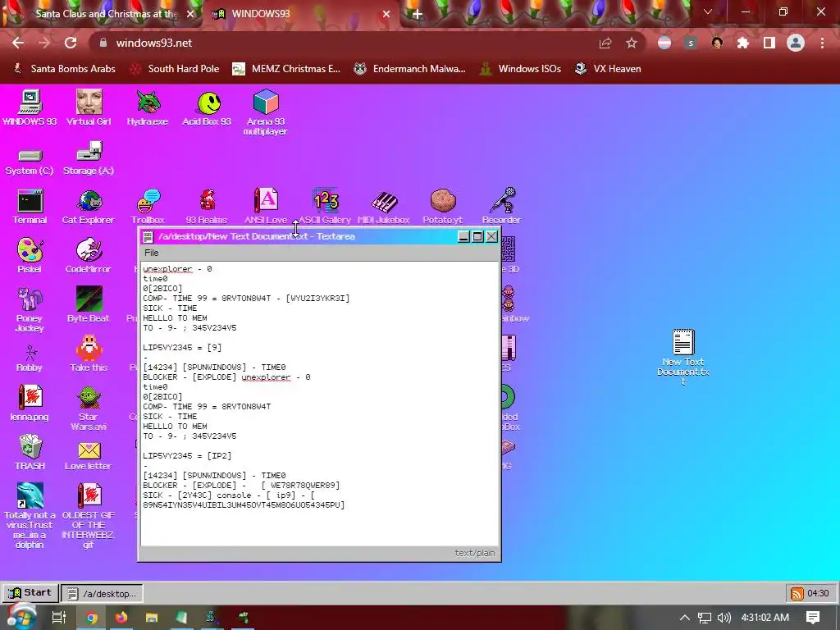The height and width of the screenshot is (630, 840).
Task: Open 93 Realms icon
Action: coord(207,206)
